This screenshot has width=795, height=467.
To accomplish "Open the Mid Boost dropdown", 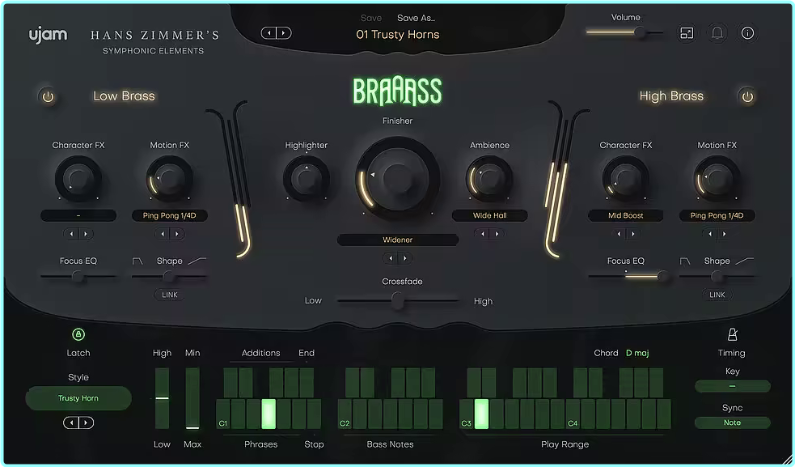I will (x=626, y=215).
